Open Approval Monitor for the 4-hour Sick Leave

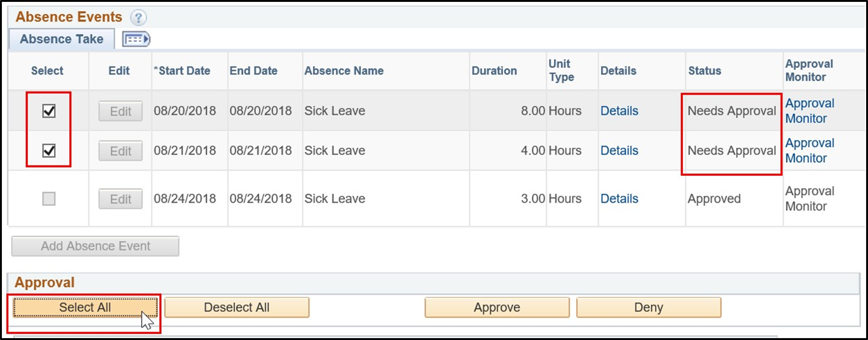click(x=810, y=150)
